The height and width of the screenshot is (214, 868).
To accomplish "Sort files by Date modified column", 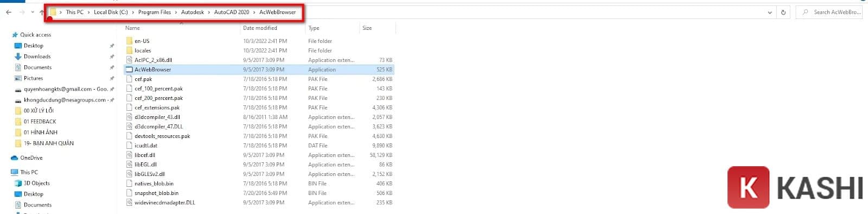I will tap(260, 28).
